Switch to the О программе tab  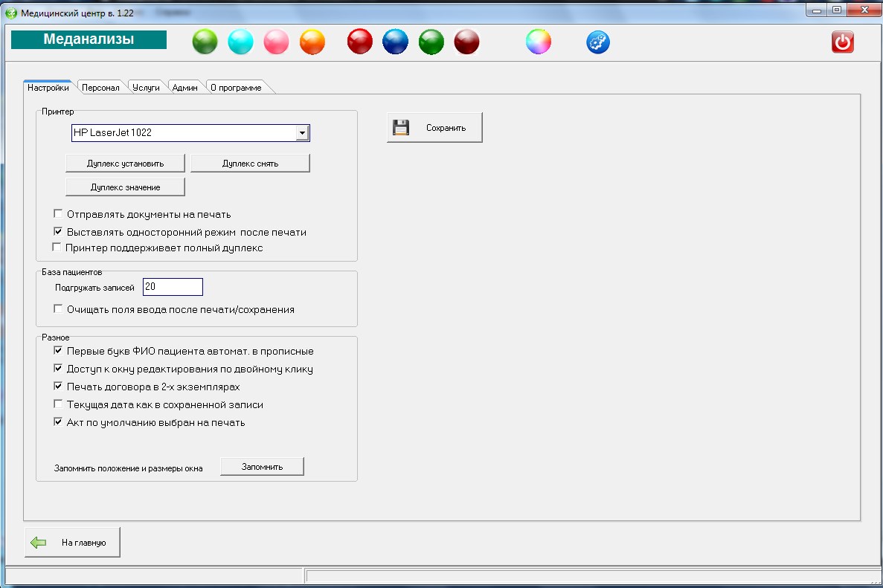(237, 87)
